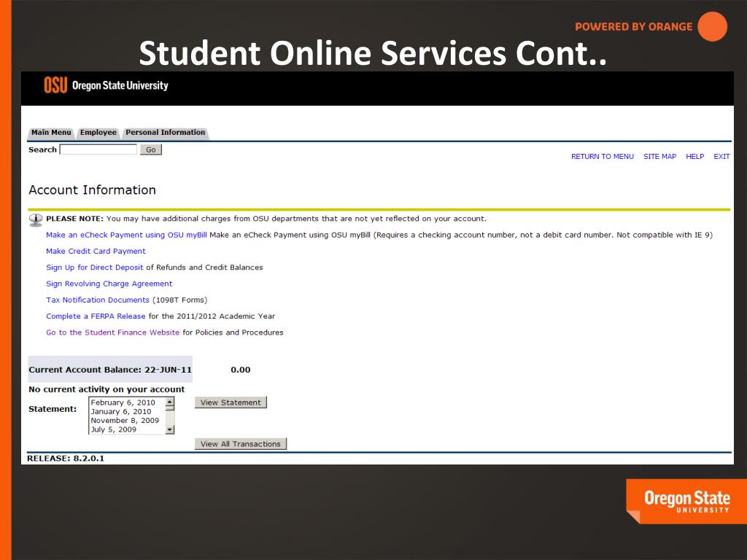Click the View Statement button
This screenshot has height=560, width=747.
(x=231, y=402)
